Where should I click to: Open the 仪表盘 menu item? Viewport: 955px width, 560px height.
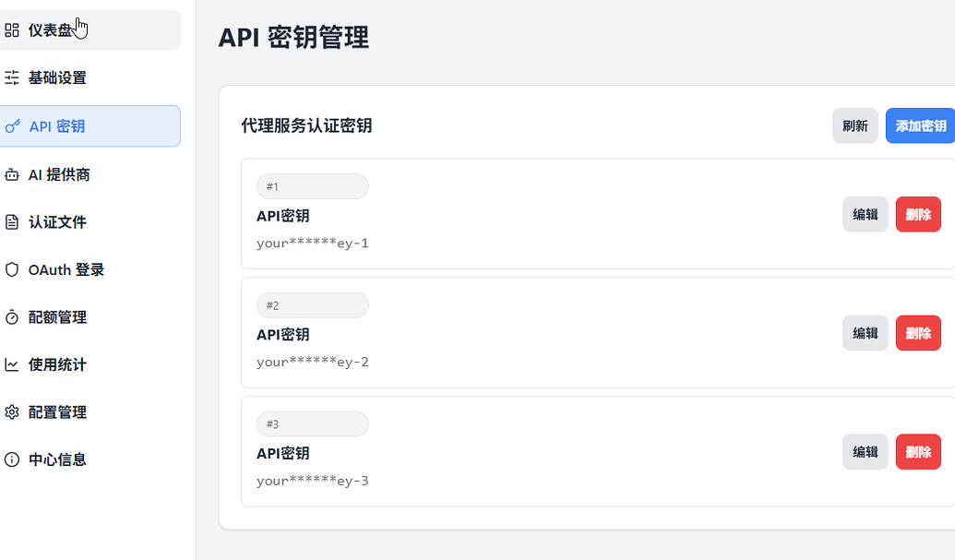pyautogui.click(x=90, y=30)
